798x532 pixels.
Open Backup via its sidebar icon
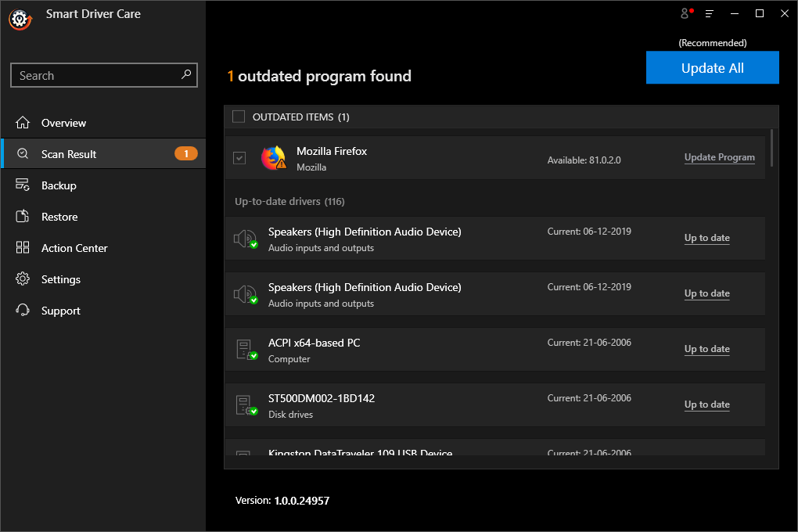coord(23,185)
